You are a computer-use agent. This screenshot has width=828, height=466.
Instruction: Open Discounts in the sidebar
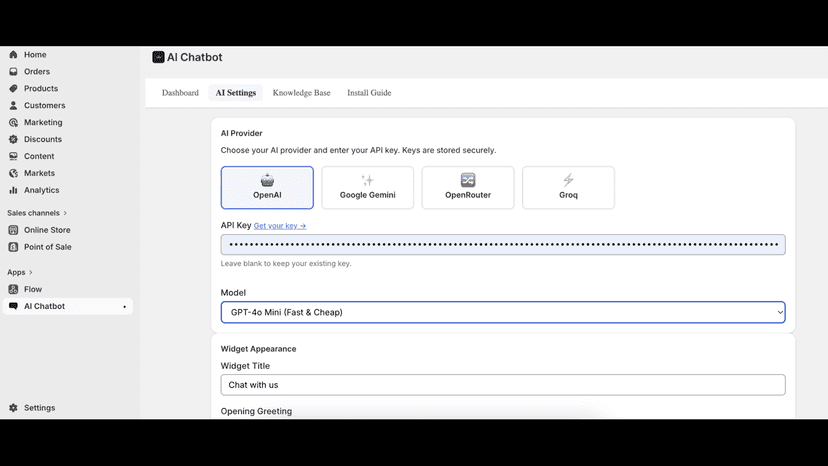click(43, 139)
